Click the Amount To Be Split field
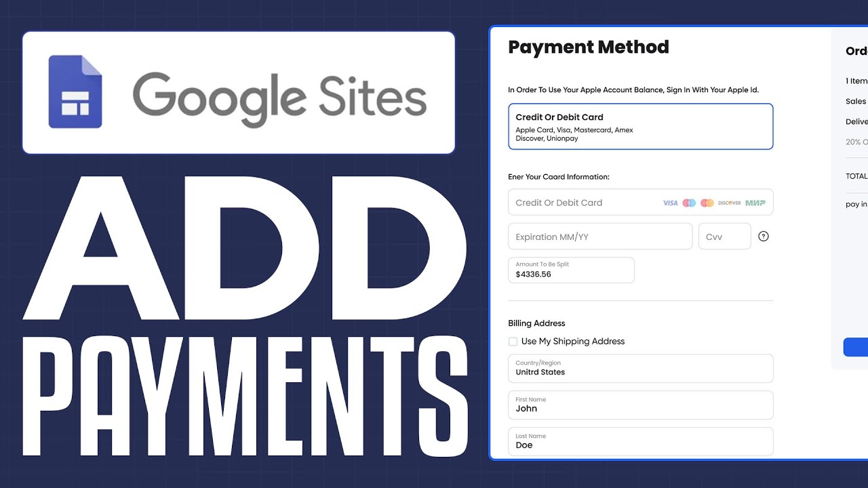Viewport: 868px width, 488px height. click(572, 270)
